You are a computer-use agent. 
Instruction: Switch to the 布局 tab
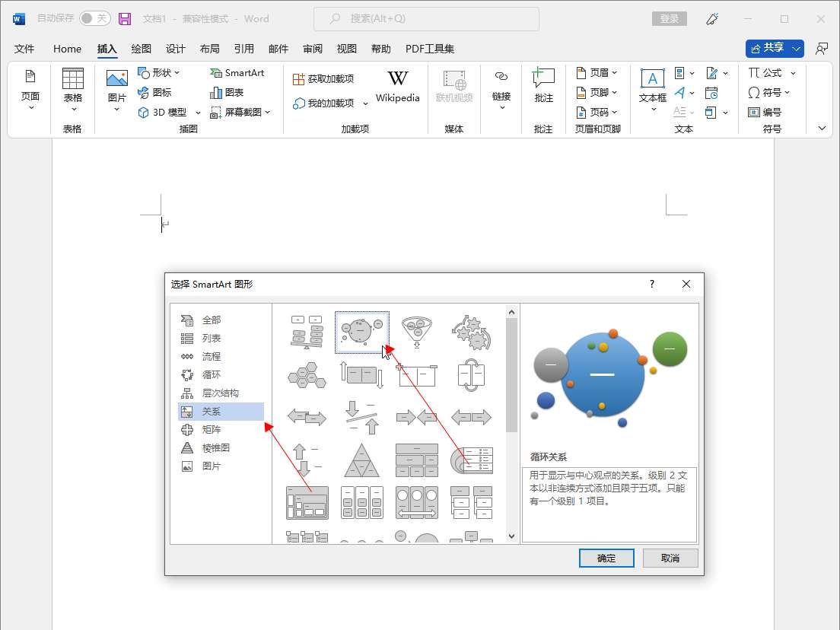point(209,49)
